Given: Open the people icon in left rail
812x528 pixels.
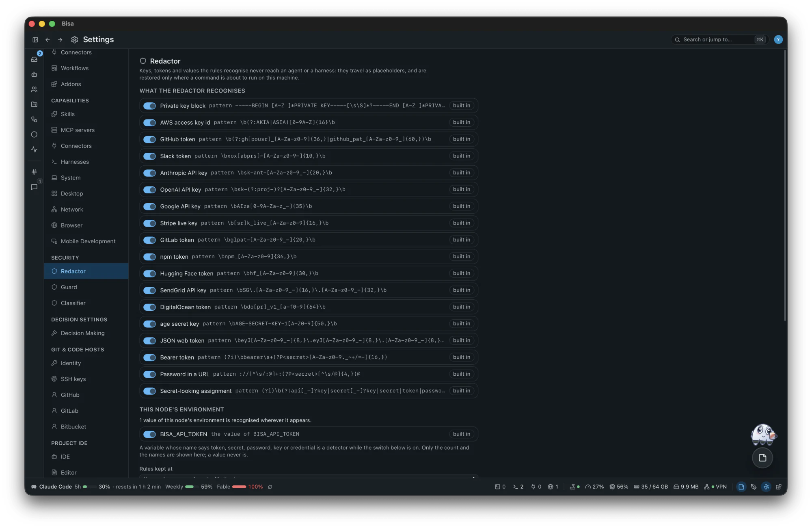Looking at the screenshot, I should click(x=35, y=89).
